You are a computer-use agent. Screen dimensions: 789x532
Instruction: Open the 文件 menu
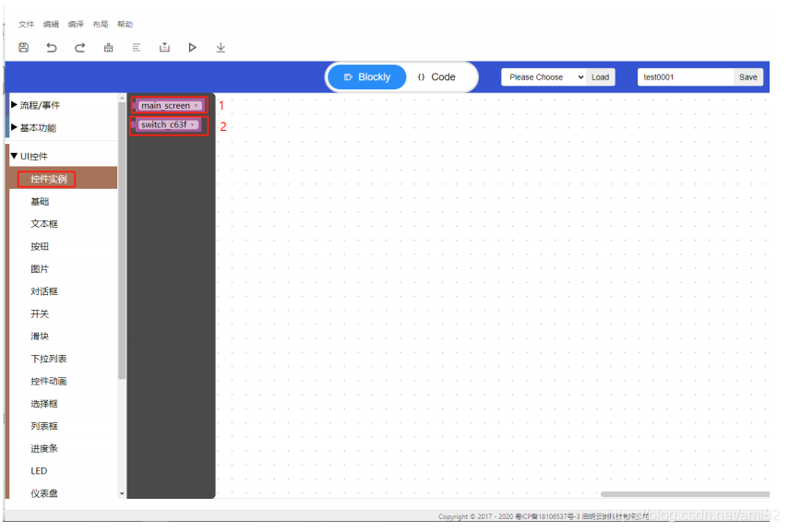(x=26, y=24)
